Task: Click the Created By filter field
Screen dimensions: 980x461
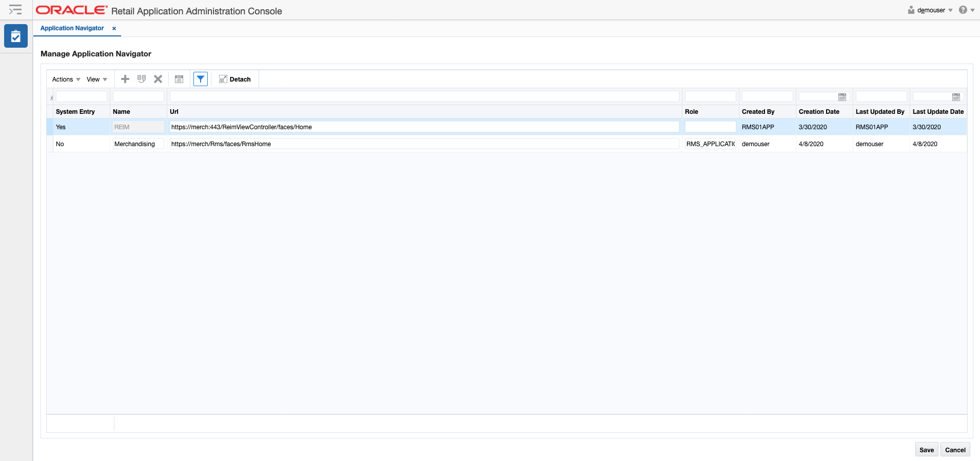Action: [x=768, y=96]
